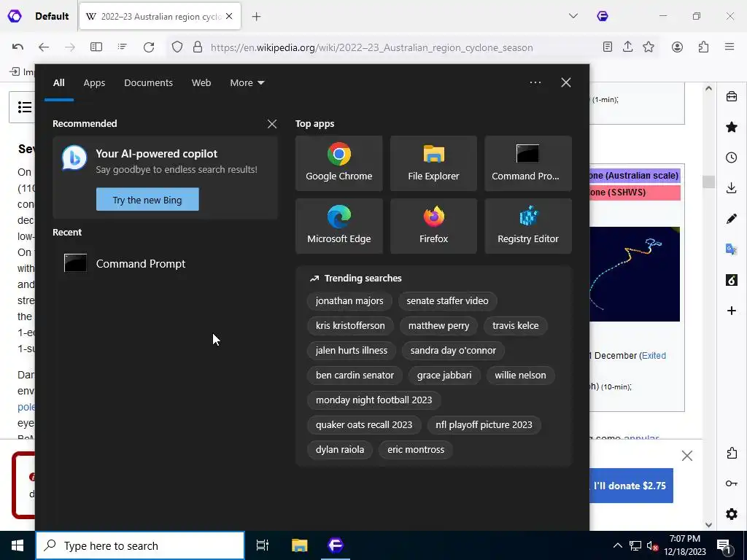This screenshot has height=560, width=747.
Task: Search trending topic willie nelson
Action: 520,376
